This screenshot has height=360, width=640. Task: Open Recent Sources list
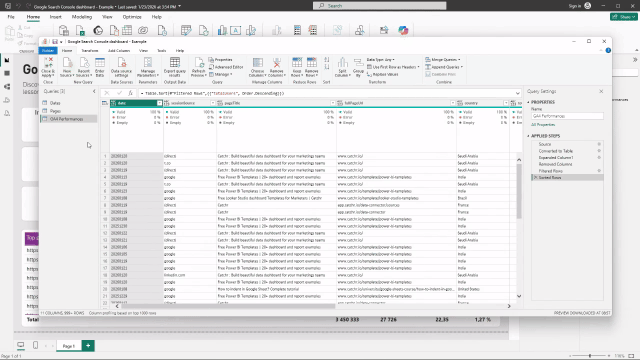point(84,67)
